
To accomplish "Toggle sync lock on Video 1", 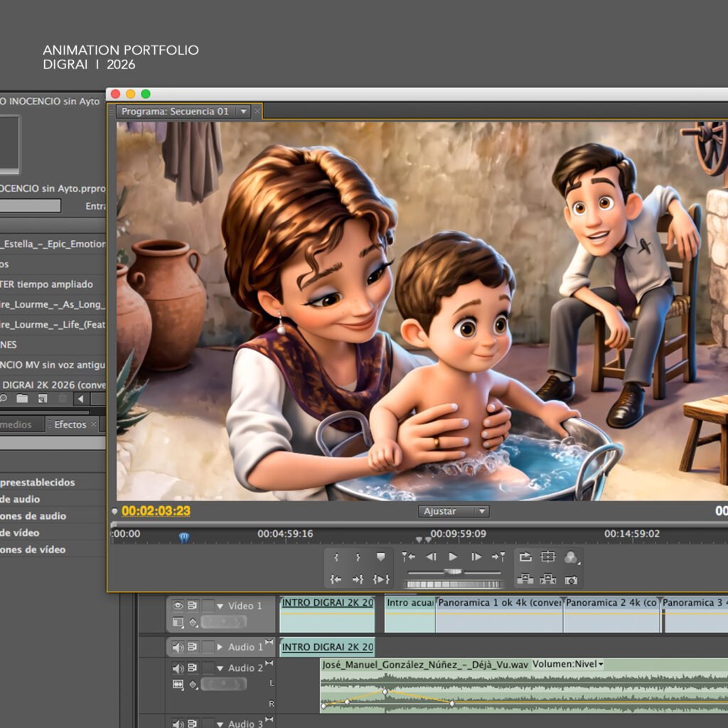I will (x=192, y=606).
